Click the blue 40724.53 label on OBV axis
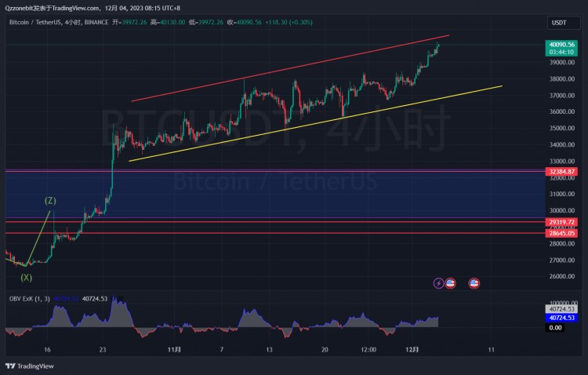 (561, 318)
